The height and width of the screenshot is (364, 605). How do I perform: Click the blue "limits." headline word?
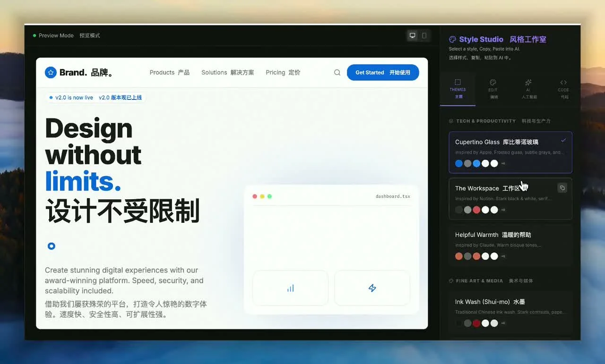tap(83, 181)
